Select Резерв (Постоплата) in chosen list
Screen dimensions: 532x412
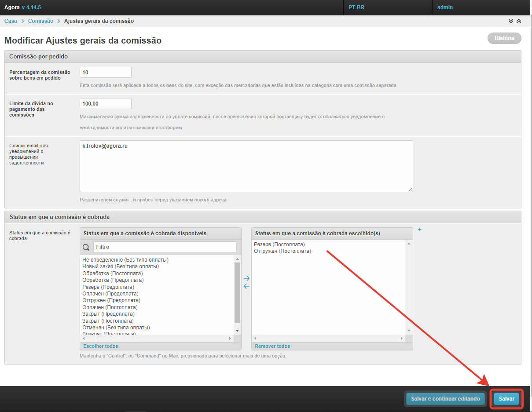click(x=279, y=244)
